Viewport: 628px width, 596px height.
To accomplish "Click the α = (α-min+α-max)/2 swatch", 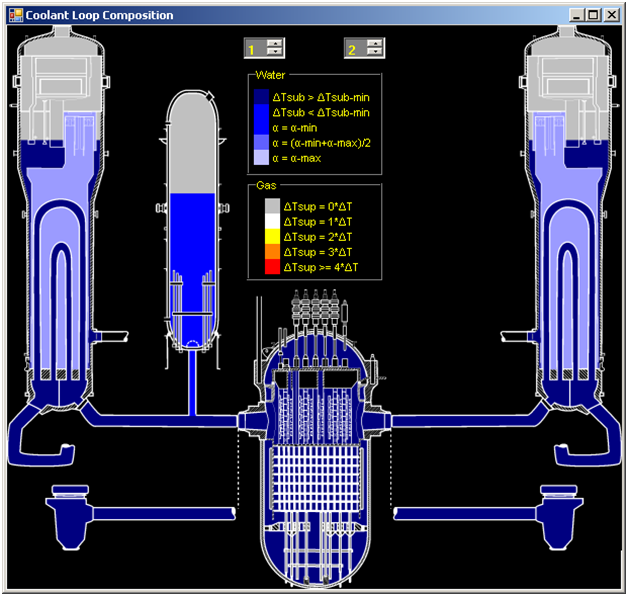I will 261,142.
